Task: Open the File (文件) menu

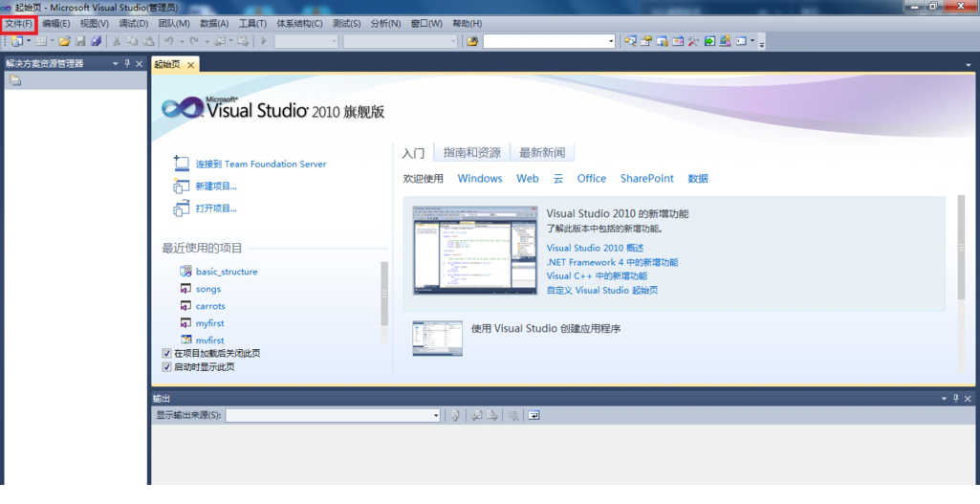Action: click(x=19, y=24)
